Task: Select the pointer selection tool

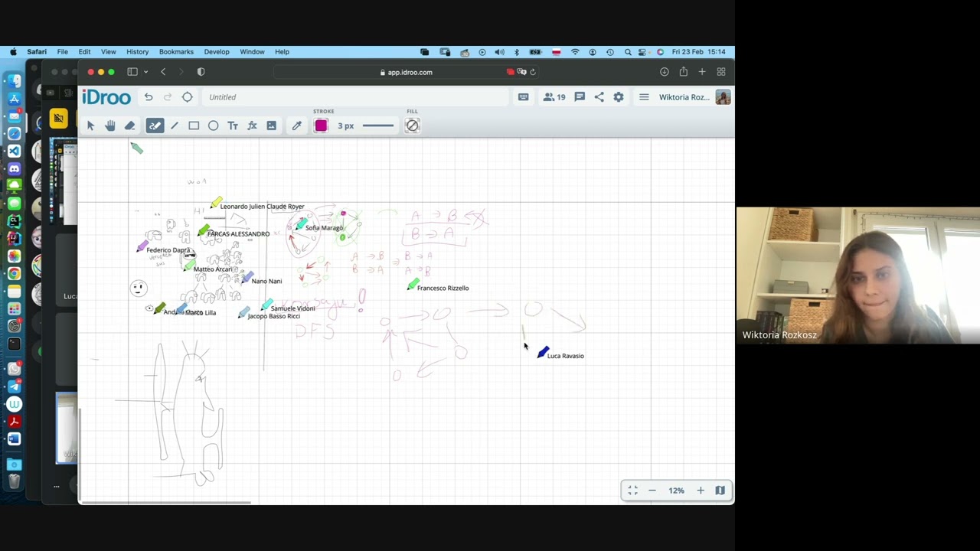Action: click(x=90, y=126)
